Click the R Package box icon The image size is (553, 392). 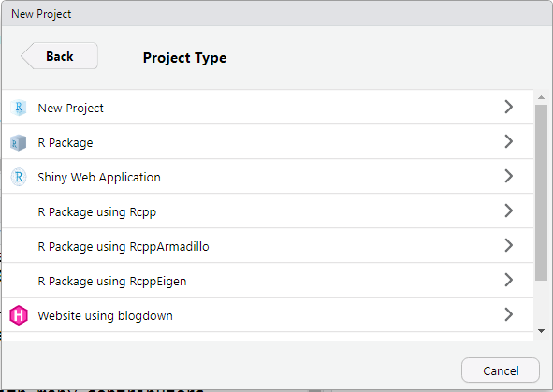point(19,142)
